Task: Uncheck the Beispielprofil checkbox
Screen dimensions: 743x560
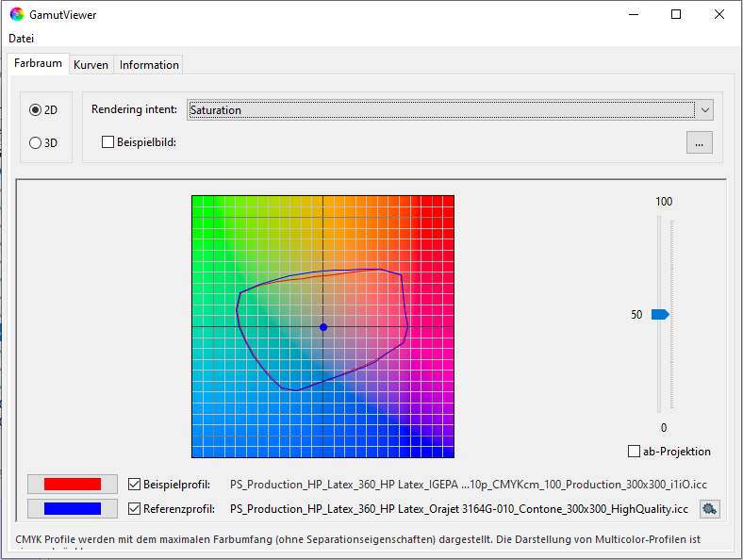Action: 135,485
